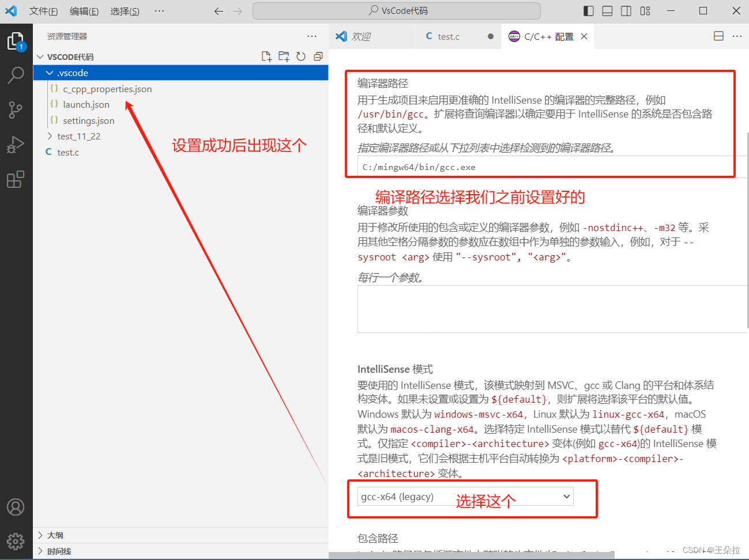Click New File icon in explorer header
Image resolution: width=749 pixels, height=560 pixels.
tap(266, 56)
